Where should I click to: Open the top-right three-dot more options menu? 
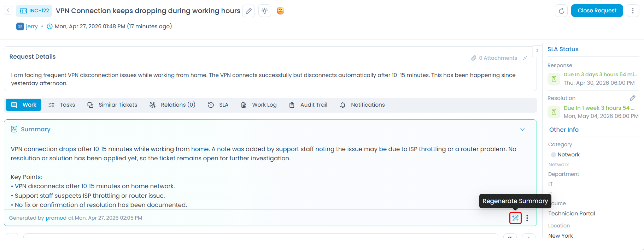point(633,11)
